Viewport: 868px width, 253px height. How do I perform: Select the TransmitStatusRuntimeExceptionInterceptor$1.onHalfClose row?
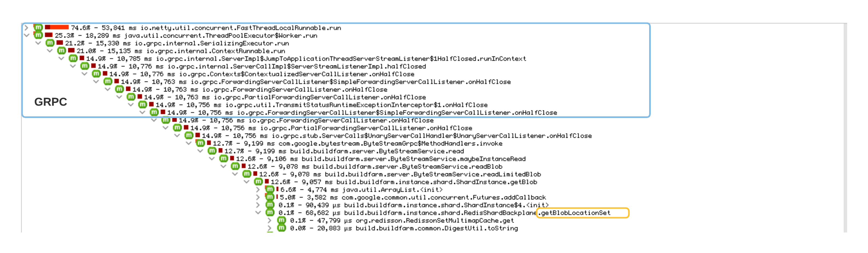click(337, 105)
